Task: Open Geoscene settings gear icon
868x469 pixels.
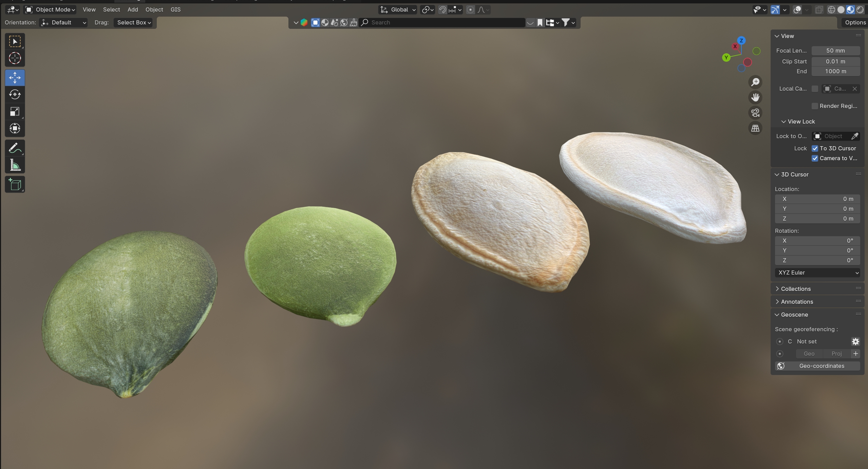Action: pos(855,341)
